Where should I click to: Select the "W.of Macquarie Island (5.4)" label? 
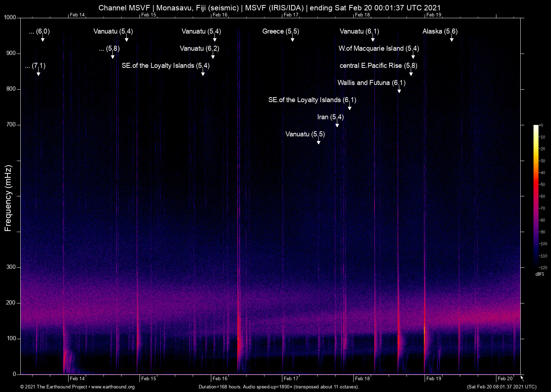[379, 49]
